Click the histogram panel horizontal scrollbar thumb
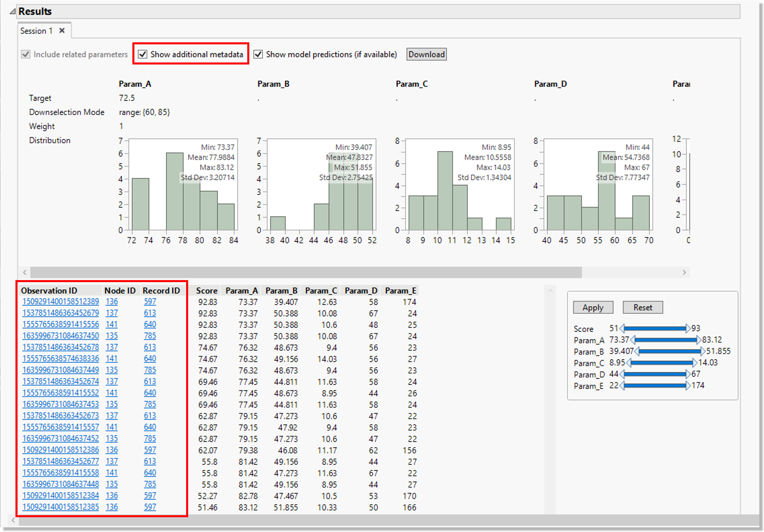The image size is (764, 532). (x=306, y=272)
